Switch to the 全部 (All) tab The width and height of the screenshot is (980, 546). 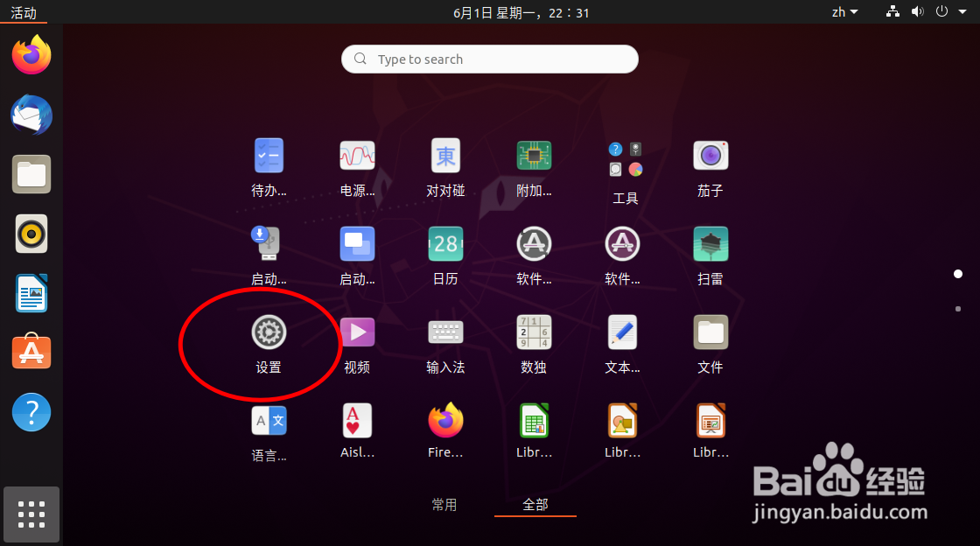(x=535, y=505)
